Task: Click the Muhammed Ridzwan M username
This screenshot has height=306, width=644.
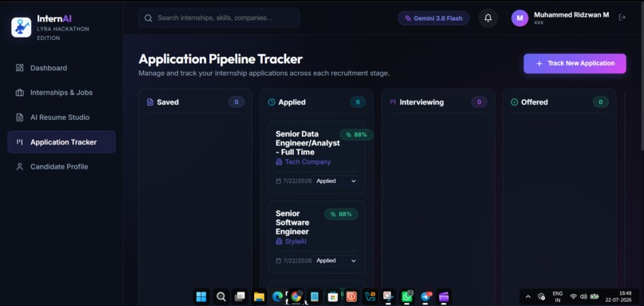Action: (571, 15)
